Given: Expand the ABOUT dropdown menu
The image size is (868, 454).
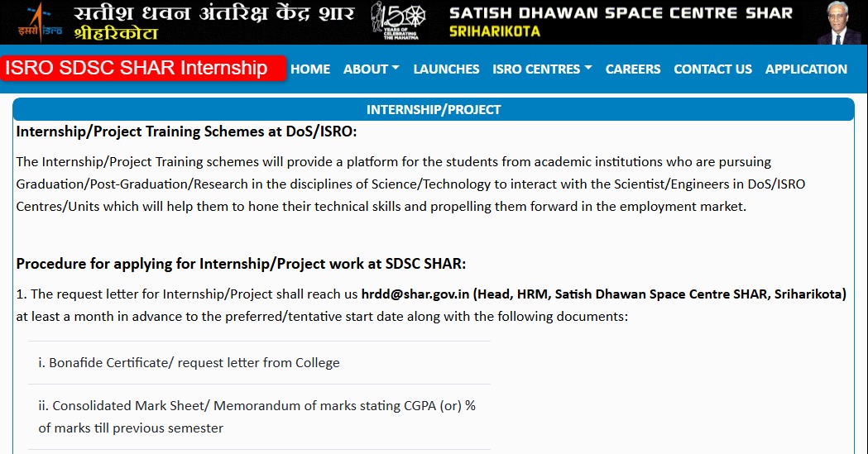Looking at the screenshot, I should click(371, 69).
